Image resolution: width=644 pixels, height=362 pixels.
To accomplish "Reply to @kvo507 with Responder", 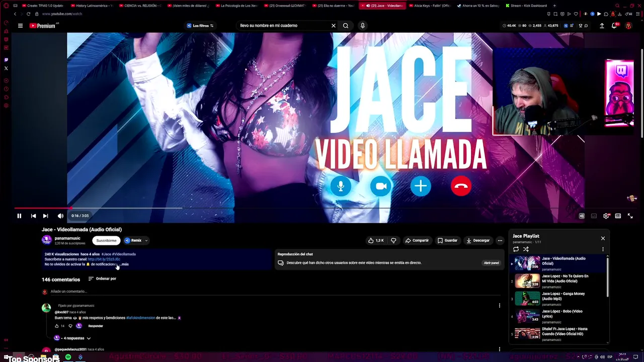I will 96,326.
